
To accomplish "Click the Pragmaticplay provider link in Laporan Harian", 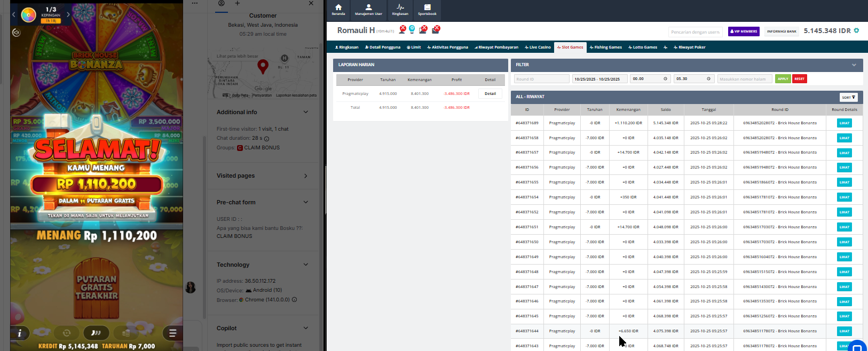I will coord(355,94).
